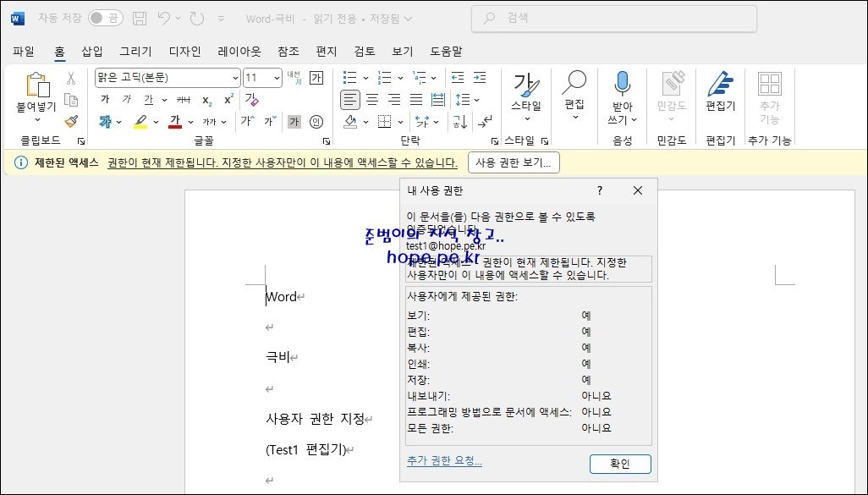Click the text effects blue 가 icon
The image size is (868, 495).
(x=105, y=121)
